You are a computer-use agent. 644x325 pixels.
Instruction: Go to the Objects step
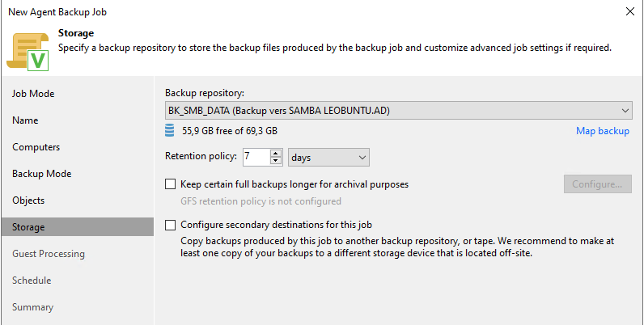click(x=28, y=200)
